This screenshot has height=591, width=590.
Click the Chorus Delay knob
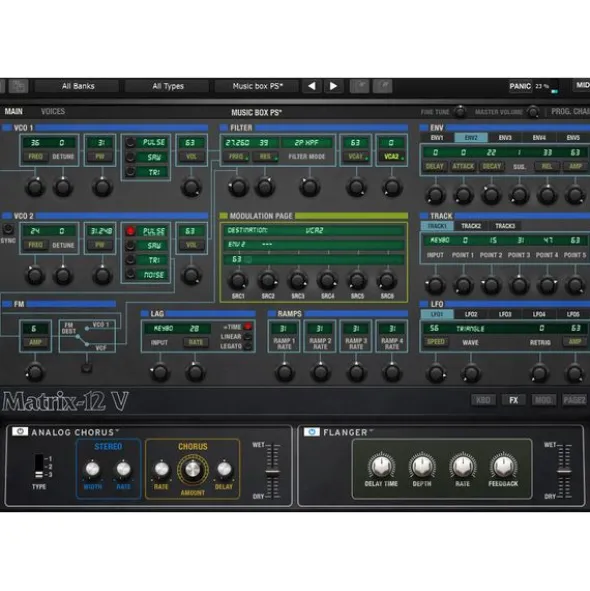tap(224, 469)
